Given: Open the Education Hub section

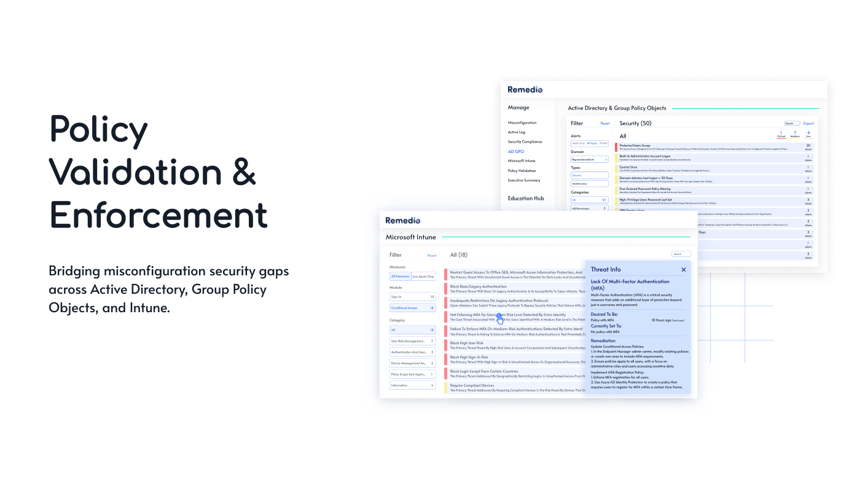Looking at the screenshot, I should coord(525,198).
